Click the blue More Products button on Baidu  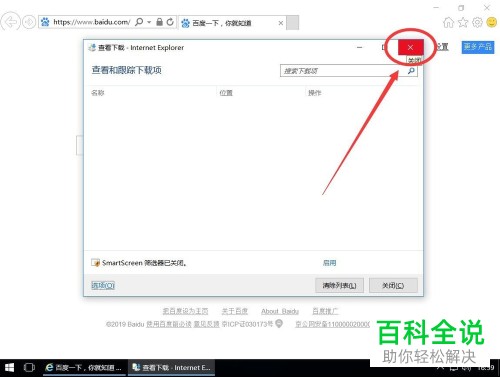(x=478, y=47)
